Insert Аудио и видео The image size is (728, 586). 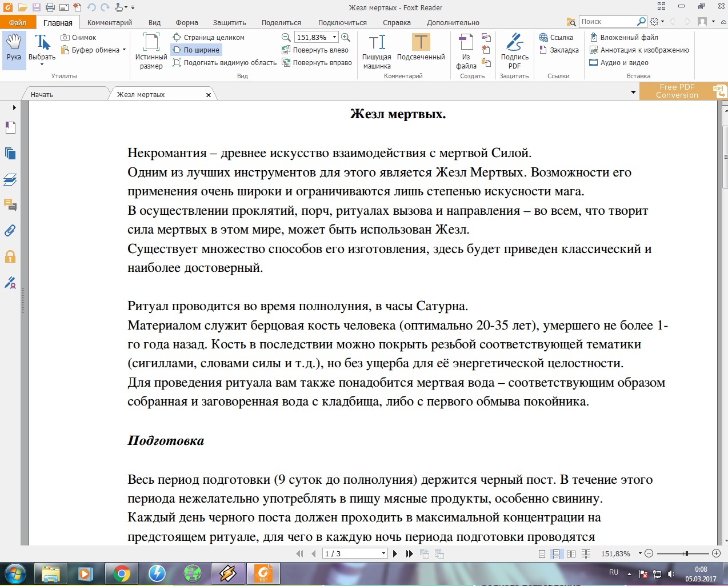coord(619,63)
